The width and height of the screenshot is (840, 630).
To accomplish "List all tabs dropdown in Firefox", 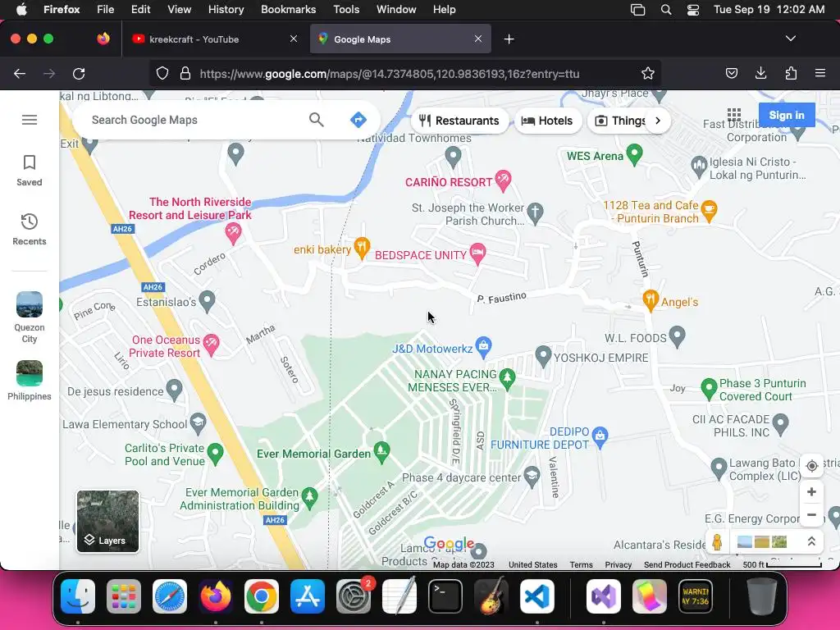I will click(x=790, y=39).
